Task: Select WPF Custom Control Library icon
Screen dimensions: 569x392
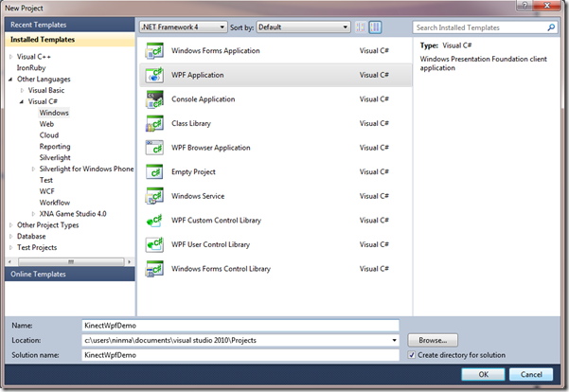Action: click(152, 221)
